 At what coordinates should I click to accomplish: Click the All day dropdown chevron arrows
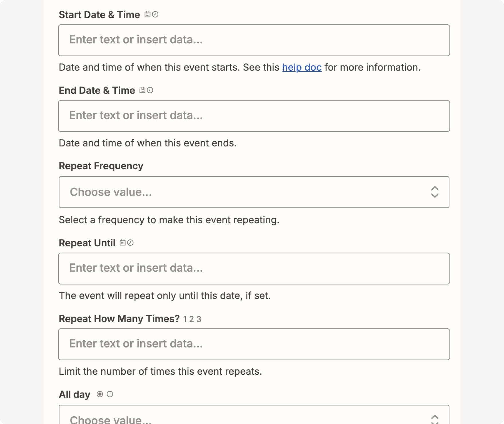[x=435, y=419]
